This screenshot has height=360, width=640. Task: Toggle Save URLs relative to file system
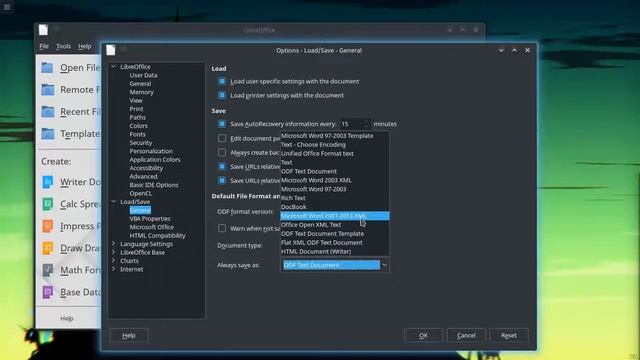point(222,167)
